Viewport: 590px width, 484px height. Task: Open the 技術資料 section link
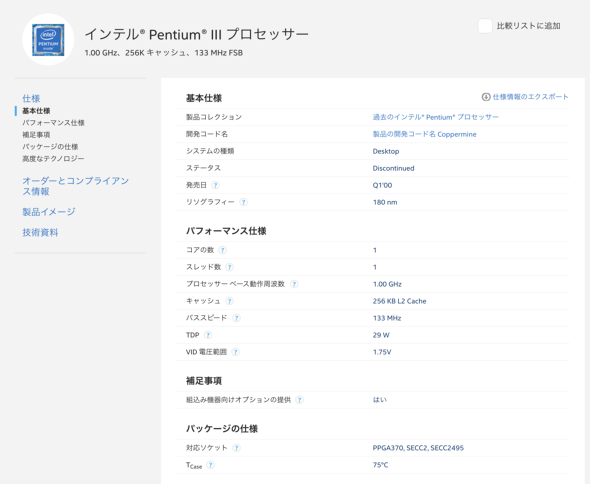pyautogui.click(x=40, y=233)
